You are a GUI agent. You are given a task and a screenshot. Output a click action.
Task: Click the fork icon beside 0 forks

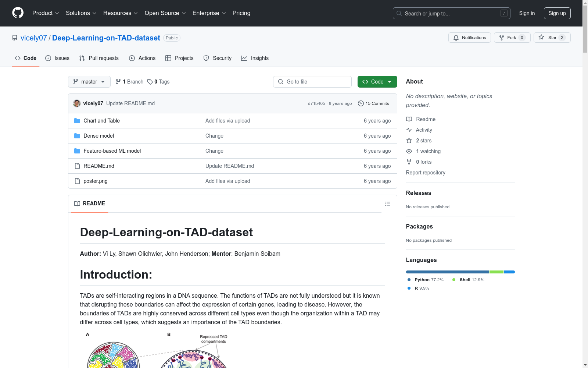click(x=409, y=162)
